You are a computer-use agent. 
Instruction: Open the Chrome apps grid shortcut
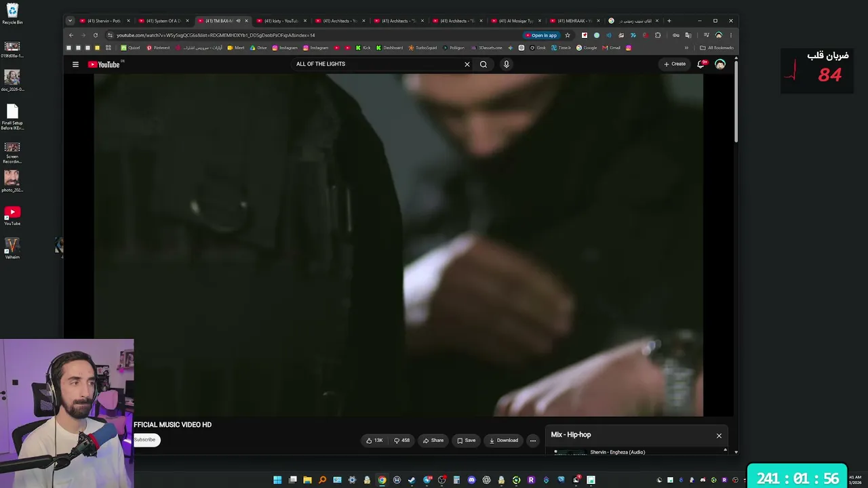pyautogui.click(x=108, y=48)
